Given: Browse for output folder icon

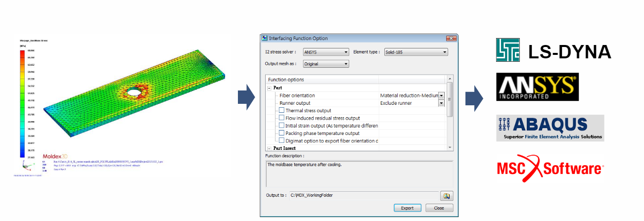Looking at the screenshot, I should point(447,195).
